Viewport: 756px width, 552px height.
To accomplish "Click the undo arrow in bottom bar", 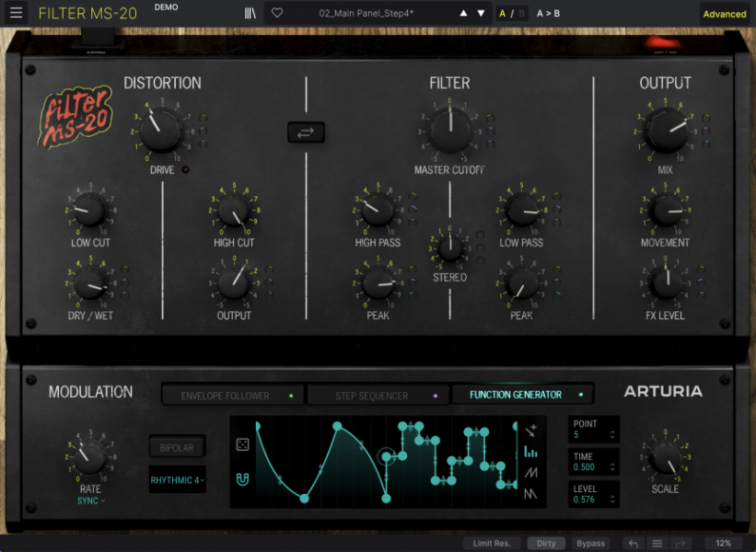I will point(632,543).
